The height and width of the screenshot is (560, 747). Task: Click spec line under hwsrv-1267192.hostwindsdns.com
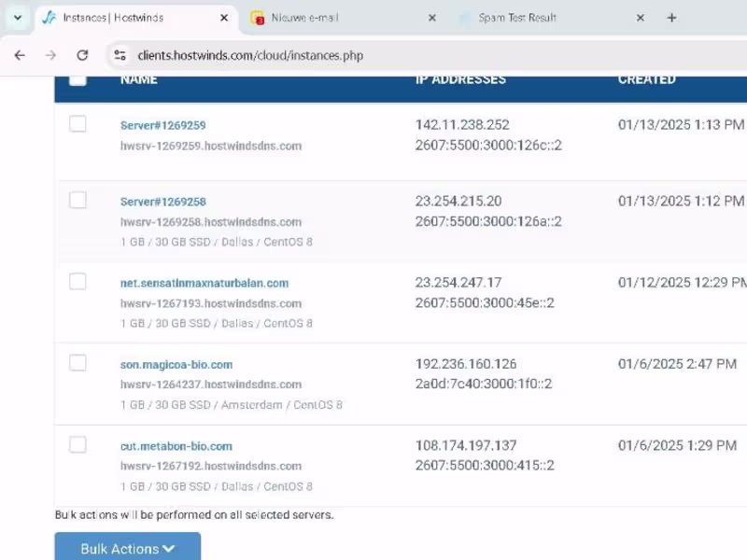tap(217, 486)
